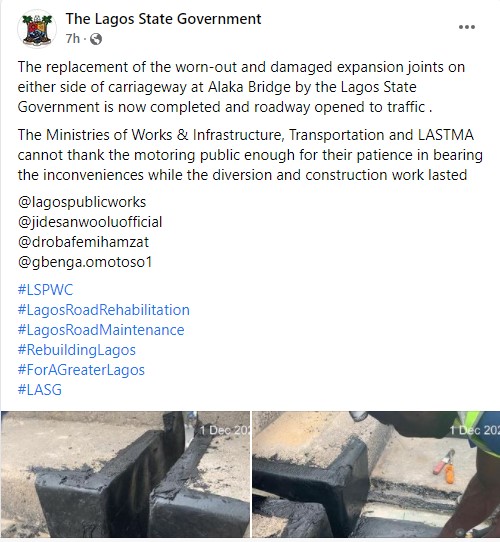Click the paragraph mentioning LASTMA

point(250,155)
